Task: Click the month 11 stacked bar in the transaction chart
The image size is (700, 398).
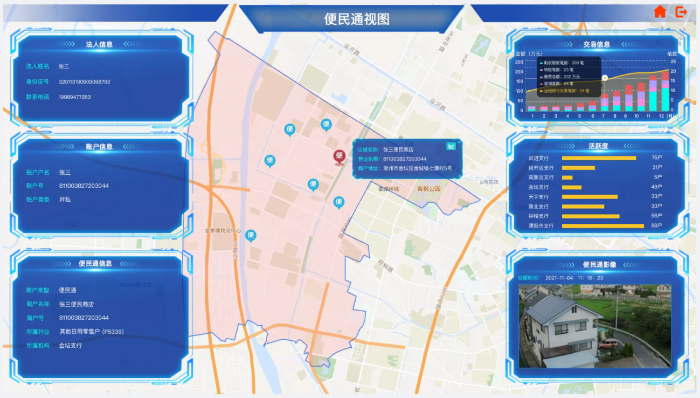Action: [653, 93]
